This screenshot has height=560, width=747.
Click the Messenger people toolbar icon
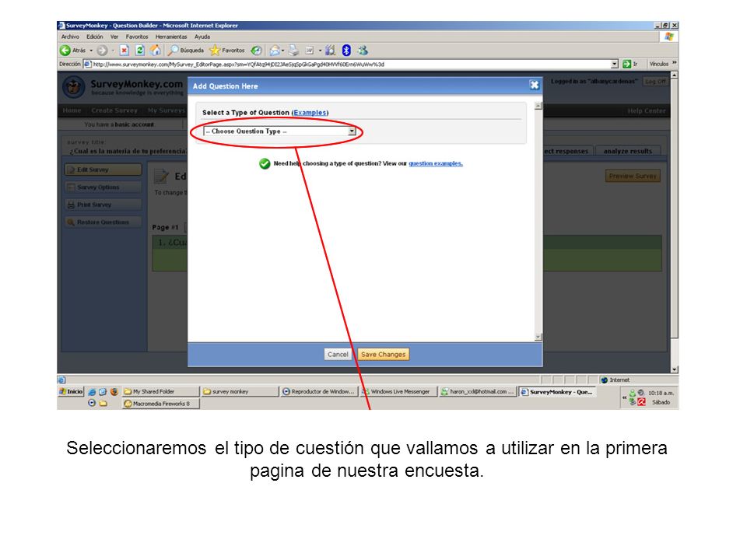point(363,50)
